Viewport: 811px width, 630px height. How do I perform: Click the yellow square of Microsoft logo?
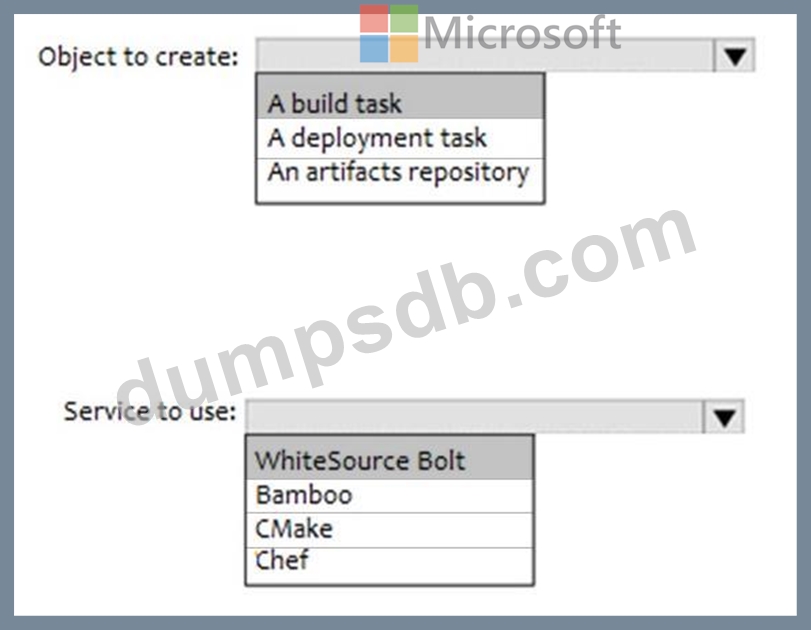[404, 49]
